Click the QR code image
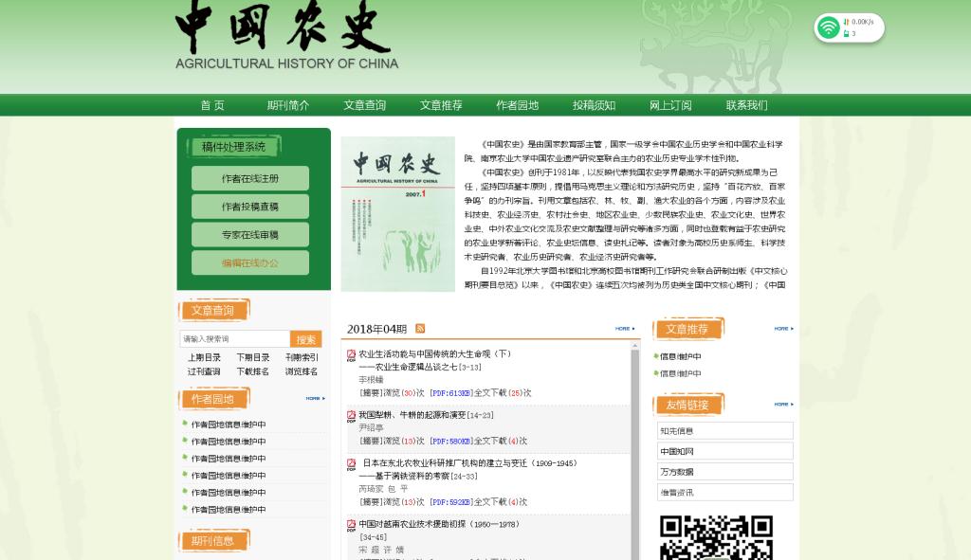The height and width of the screenshot is (560, 971). pos(716,537)
